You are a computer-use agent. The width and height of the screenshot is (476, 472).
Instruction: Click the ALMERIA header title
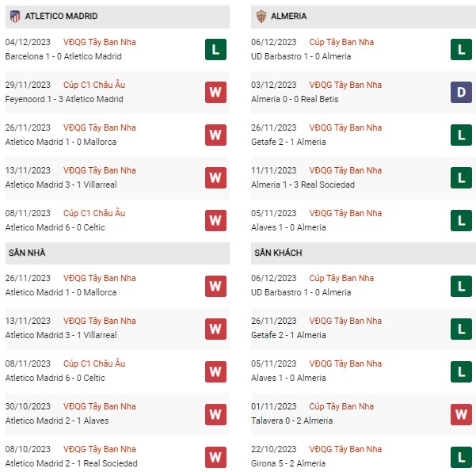[288, 16]
